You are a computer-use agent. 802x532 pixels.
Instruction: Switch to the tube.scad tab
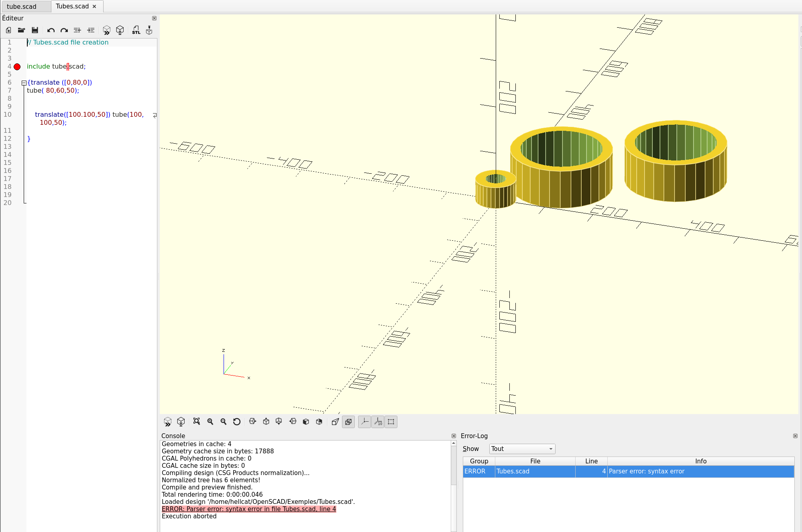pyautogui.click(x=22, y=6)
